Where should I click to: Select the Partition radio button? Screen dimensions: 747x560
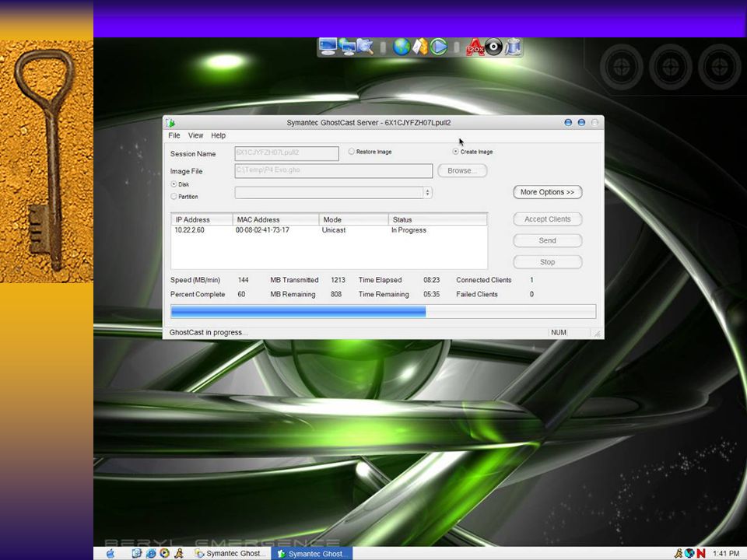click(x=174, y=196)
